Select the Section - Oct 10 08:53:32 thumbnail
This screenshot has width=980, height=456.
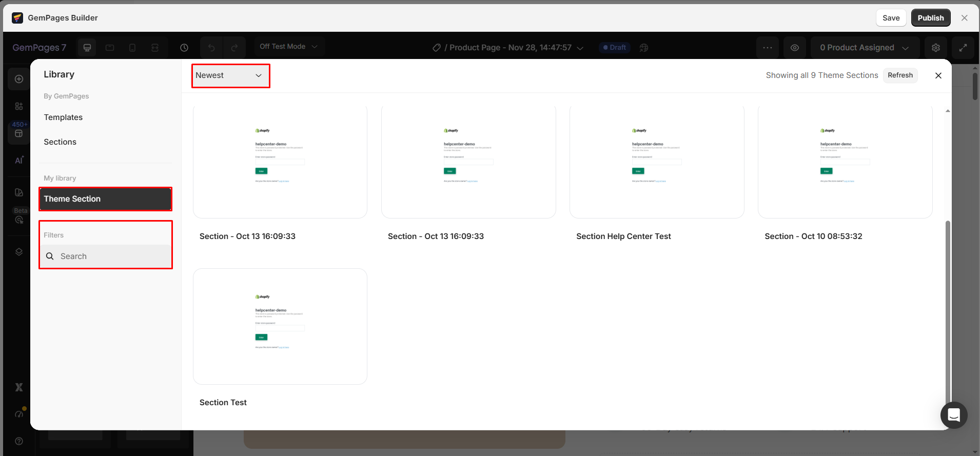coord(845,161)
